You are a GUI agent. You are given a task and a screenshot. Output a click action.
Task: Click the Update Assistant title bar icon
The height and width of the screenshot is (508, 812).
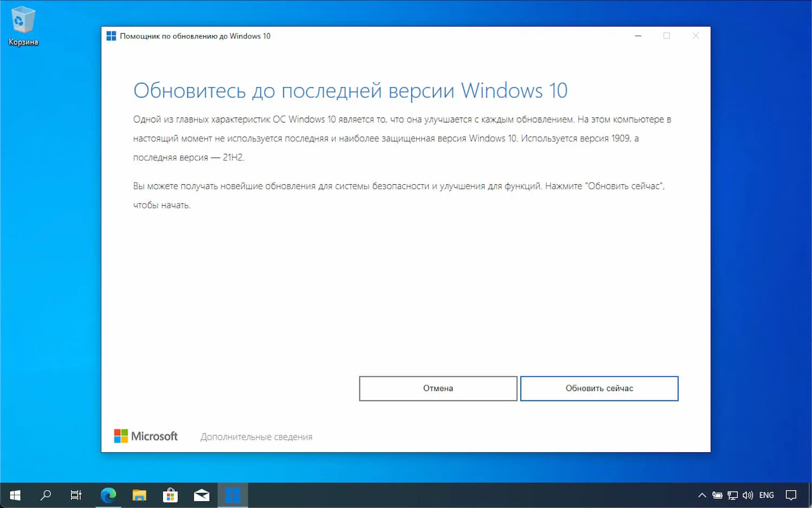point(112,36)
